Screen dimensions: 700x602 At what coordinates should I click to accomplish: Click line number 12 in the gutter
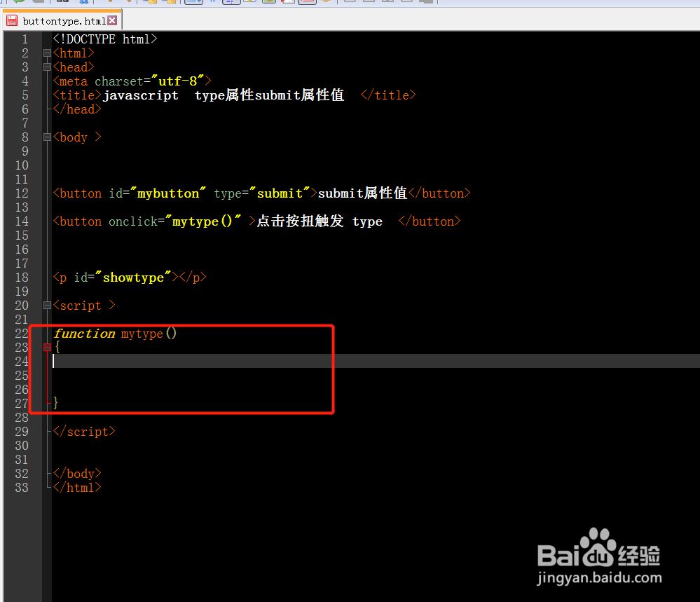click(x=21, y=193)
